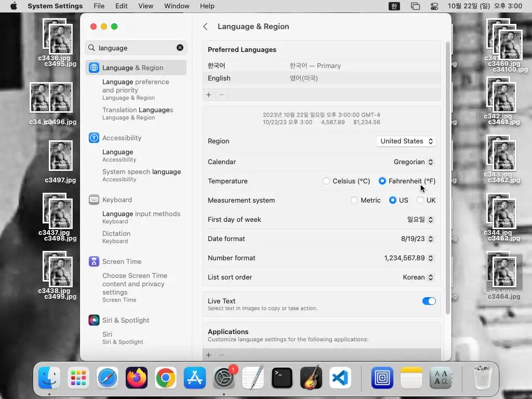
Task: Open the View menu
Action: point(145,6)
